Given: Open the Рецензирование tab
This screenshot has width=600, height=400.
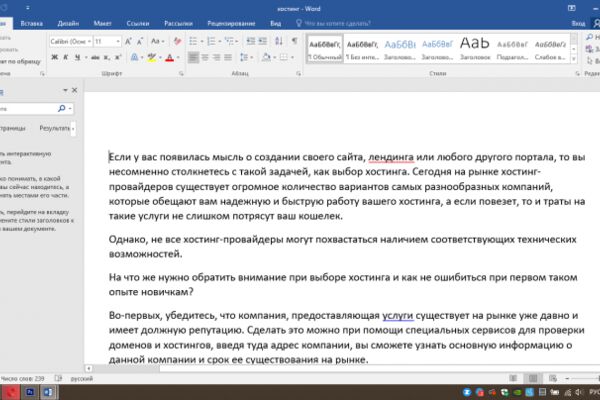Looking at the screenshot, I should click(231, 23).
